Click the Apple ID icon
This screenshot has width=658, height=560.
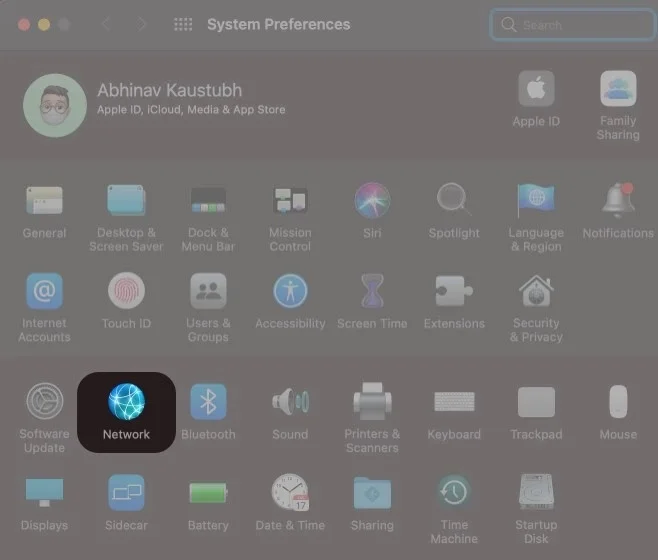[x=536, y=90]
